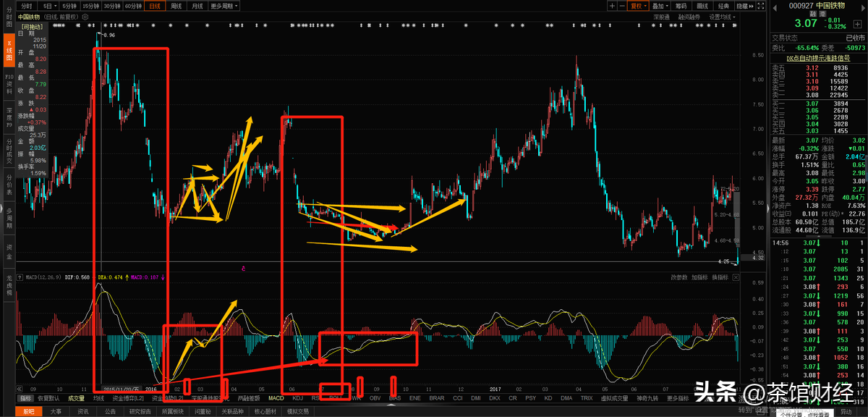Select the 月线 period tab
Image resolution: width=868 pixels, height=417 pixels.
click(x=197, y=6)
